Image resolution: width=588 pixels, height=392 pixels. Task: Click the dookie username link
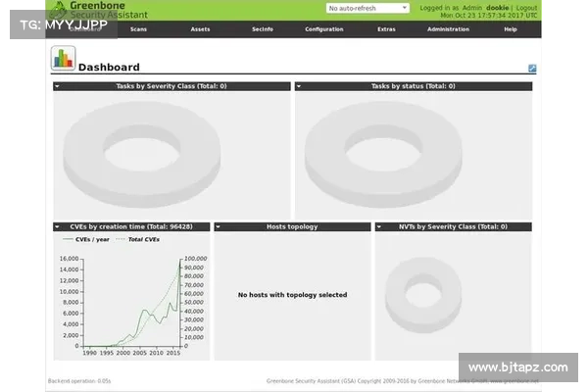click(497, 8)
